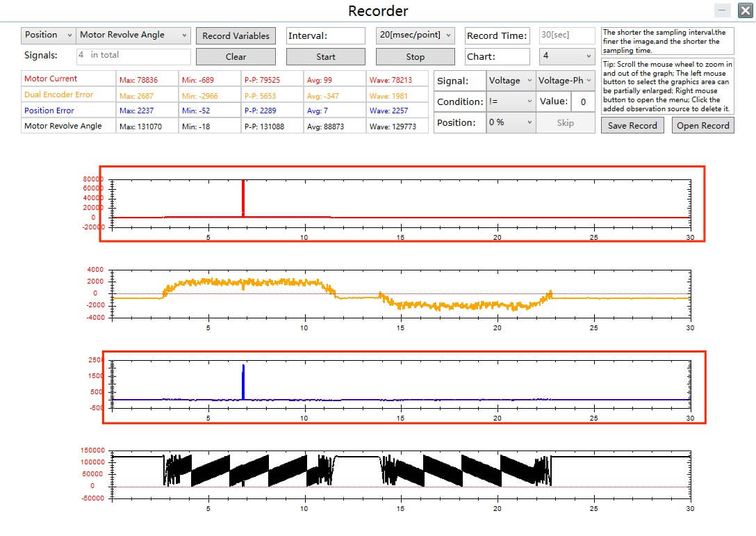The image size is (756, 536).
Task: Select the Dual Encoder Error signal
Action: (x=58, y=95)
